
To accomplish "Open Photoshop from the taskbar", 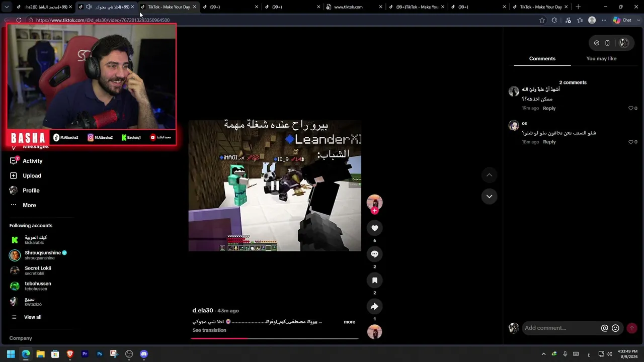I will (100, 354).
